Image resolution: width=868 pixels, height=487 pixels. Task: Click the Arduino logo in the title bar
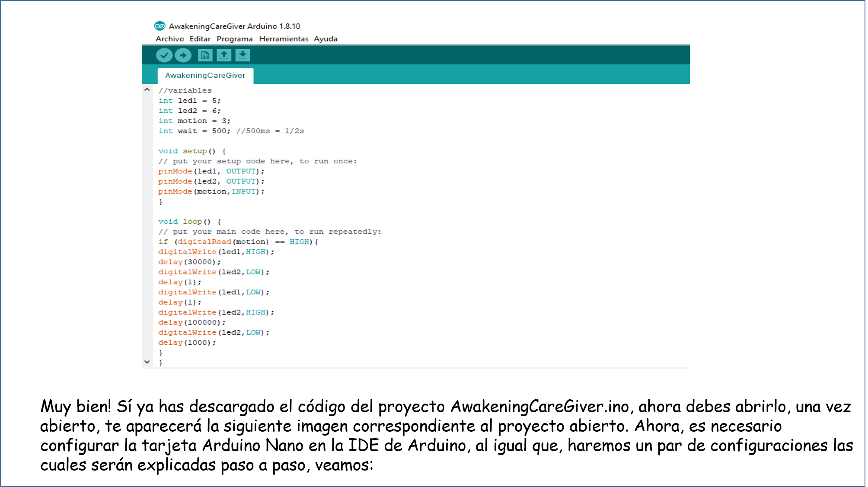click(x=160, y=26)
